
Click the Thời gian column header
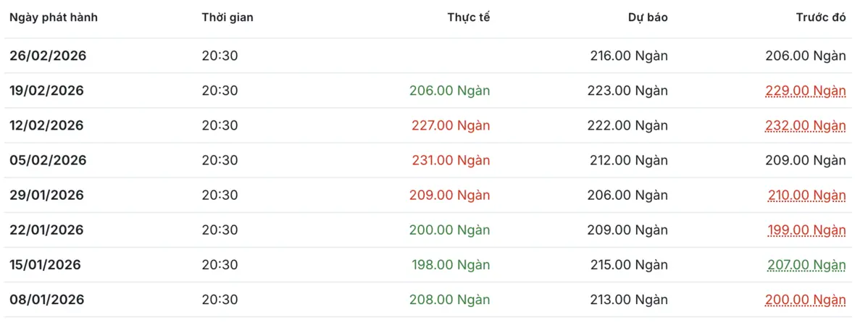[228, 18]
